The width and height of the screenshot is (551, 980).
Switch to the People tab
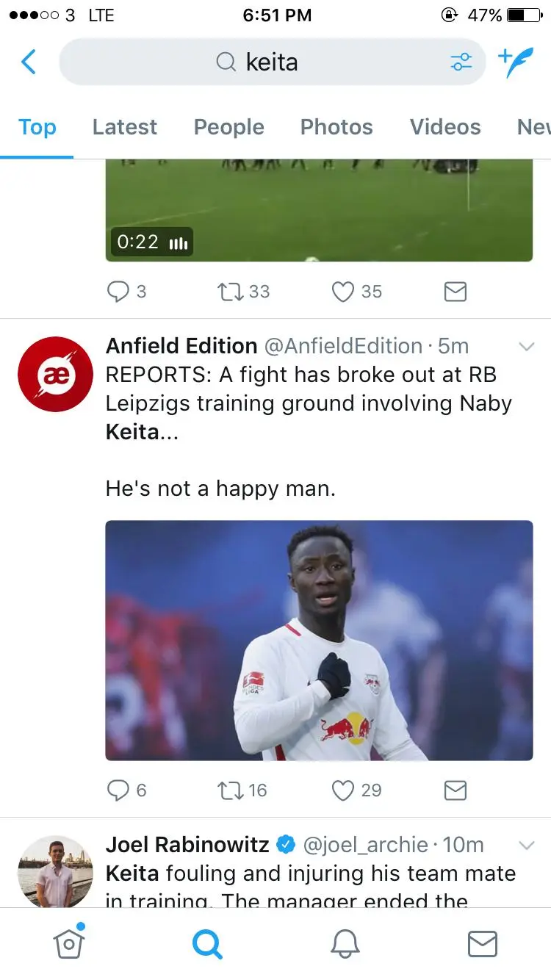click(228, 127)
